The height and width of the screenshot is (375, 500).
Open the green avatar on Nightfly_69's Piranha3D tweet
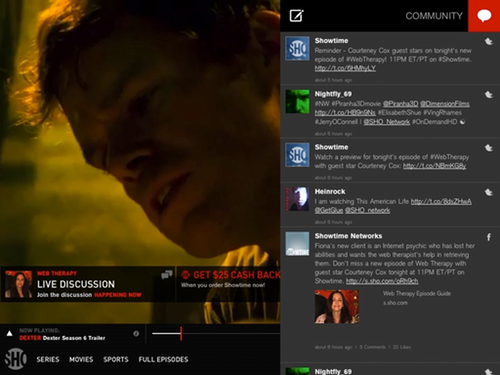tap(297, 102)
